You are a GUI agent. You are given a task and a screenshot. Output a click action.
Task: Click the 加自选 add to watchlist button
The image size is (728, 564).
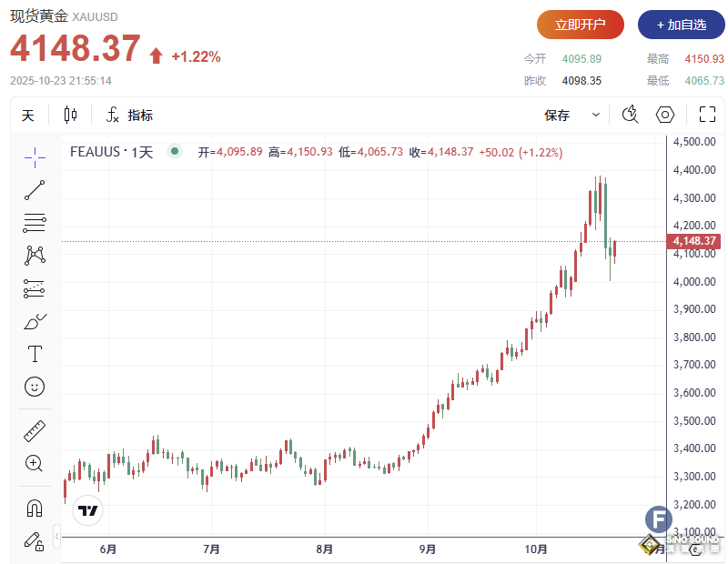(x=674, y=25)
